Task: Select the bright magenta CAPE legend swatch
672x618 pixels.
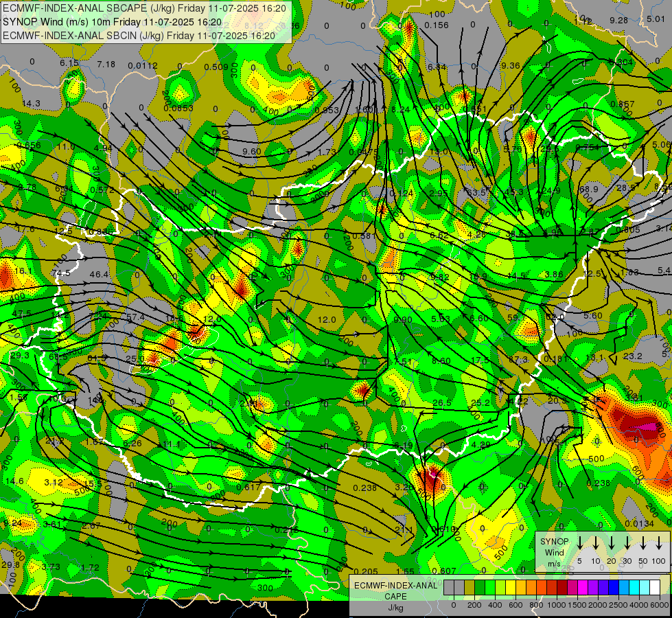Action: [x=583, y=587]
